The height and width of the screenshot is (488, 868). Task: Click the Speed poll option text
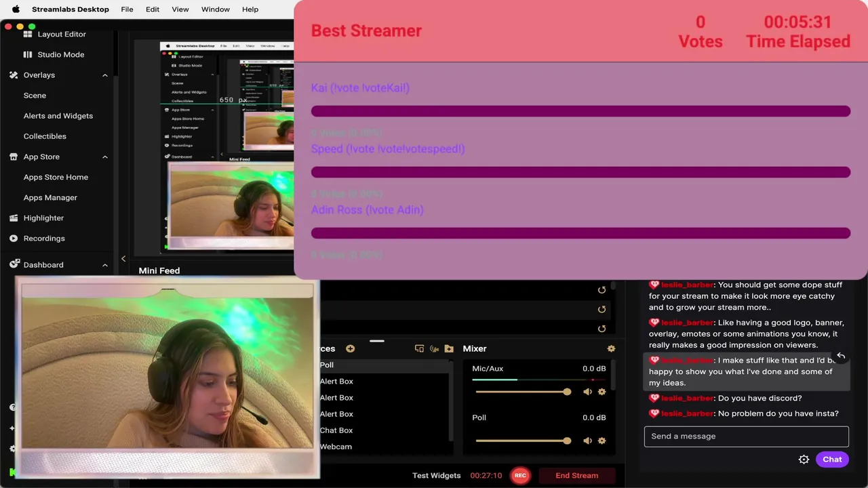tap(388, 149)
